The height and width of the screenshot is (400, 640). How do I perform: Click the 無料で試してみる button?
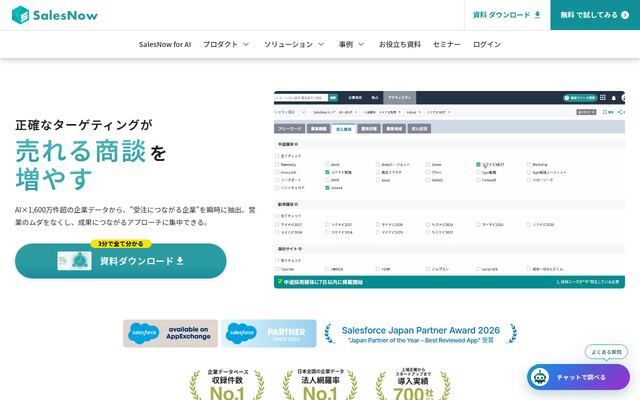click(x=595, y=15)
